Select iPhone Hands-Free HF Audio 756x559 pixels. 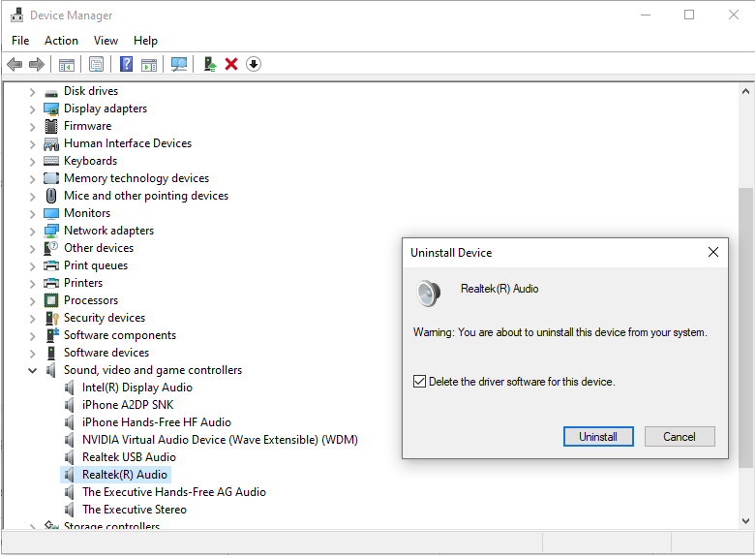pos(156,422)
